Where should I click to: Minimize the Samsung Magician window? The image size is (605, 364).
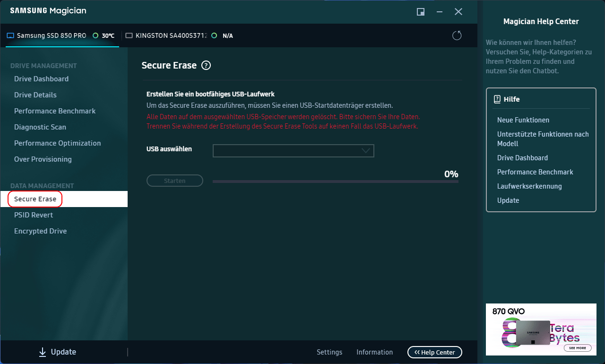point(440,12)
